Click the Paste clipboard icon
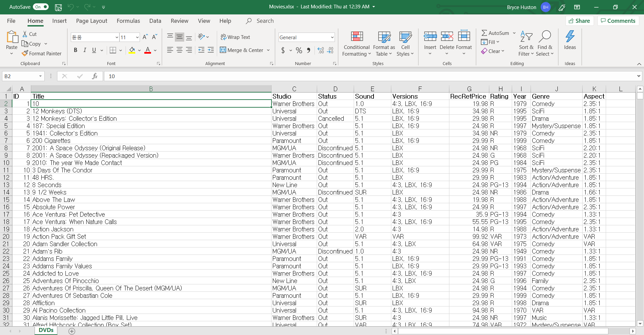Viewport: 644px width, 335px height. (12, 37)
